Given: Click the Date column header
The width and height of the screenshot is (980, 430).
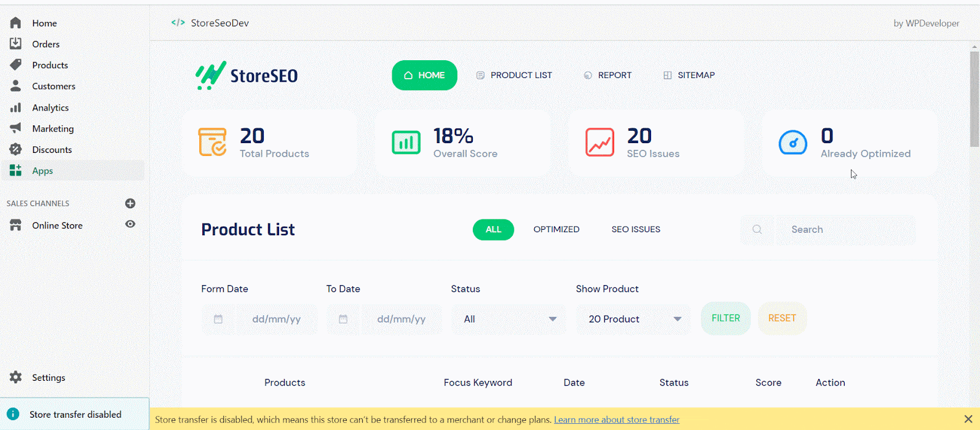Looking at the screenshot, I should point(574,382).
